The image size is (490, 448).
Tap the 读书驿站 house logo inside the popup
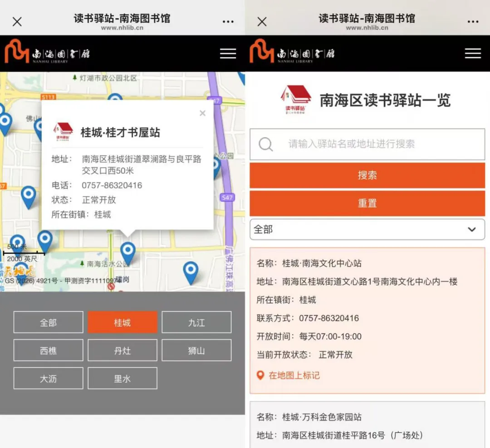click(63, 131)
